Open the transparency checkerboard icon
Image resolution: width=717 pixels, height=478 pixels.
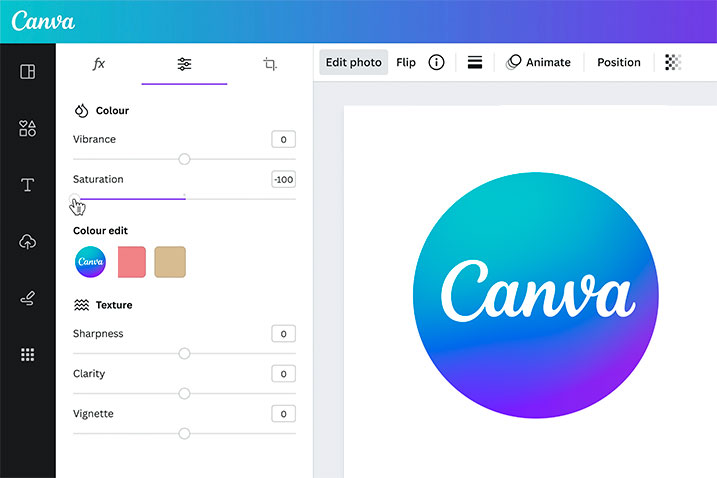(673, 62)
